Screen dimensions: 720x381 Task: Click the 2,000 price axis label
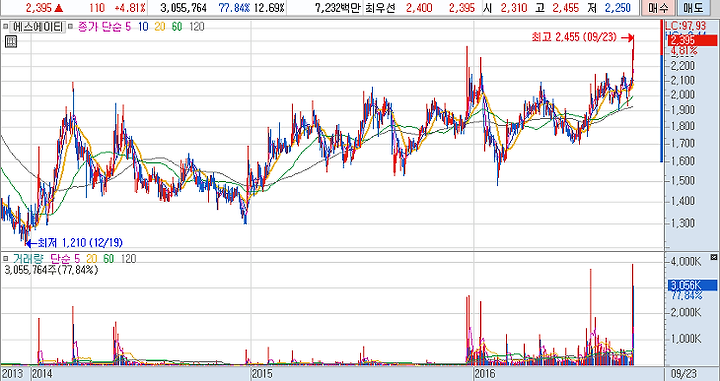(682, 95)
